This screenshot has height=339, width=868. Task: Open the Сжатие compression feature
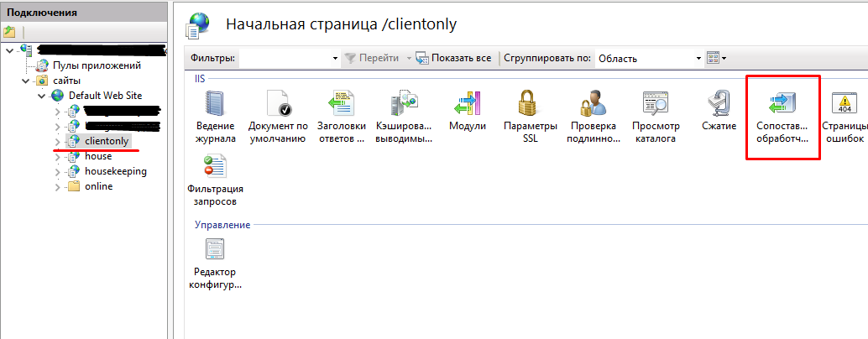(719, 111)
